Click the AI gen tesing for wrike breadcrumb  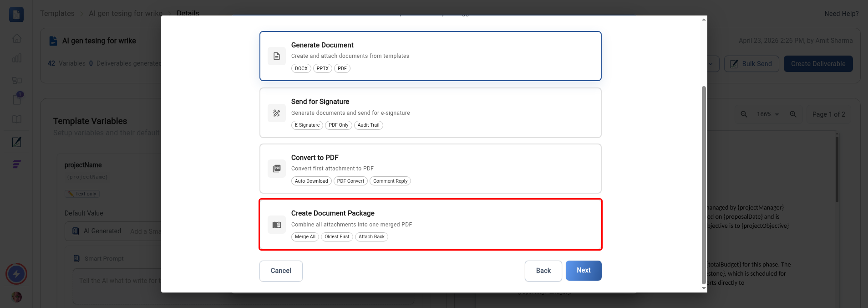click(x=125, y=13)
